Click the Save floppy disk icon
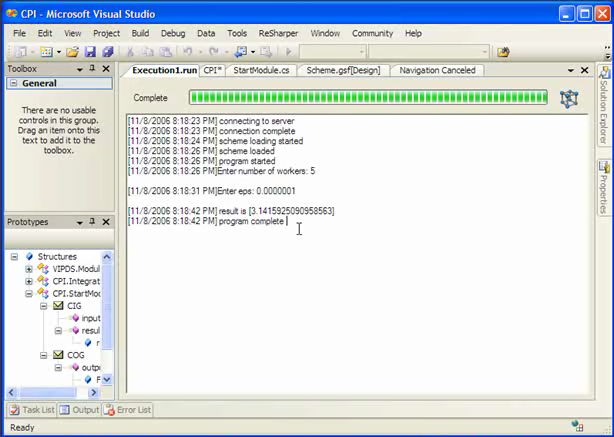This screenshot has width=614, height=437. (90, 52)
